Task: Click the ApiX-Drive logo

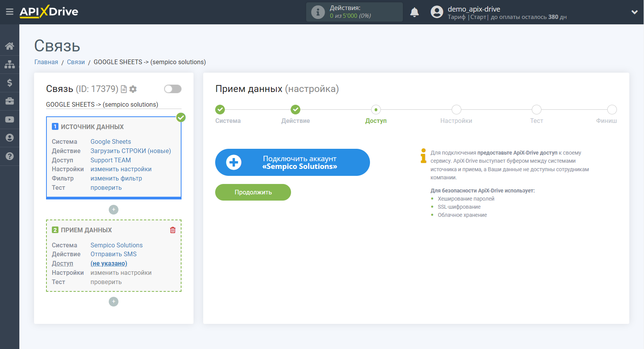Action: coord(49,12)
